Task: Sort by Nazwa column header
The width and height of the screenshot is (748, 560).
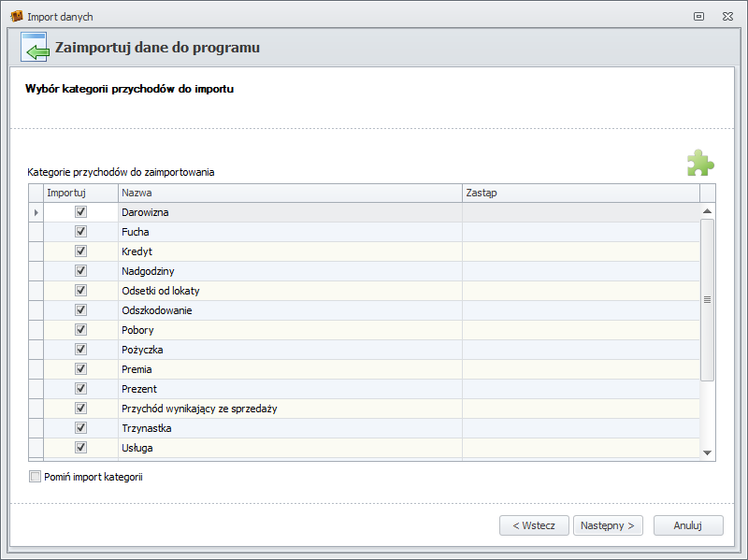Action: [290, 193]
